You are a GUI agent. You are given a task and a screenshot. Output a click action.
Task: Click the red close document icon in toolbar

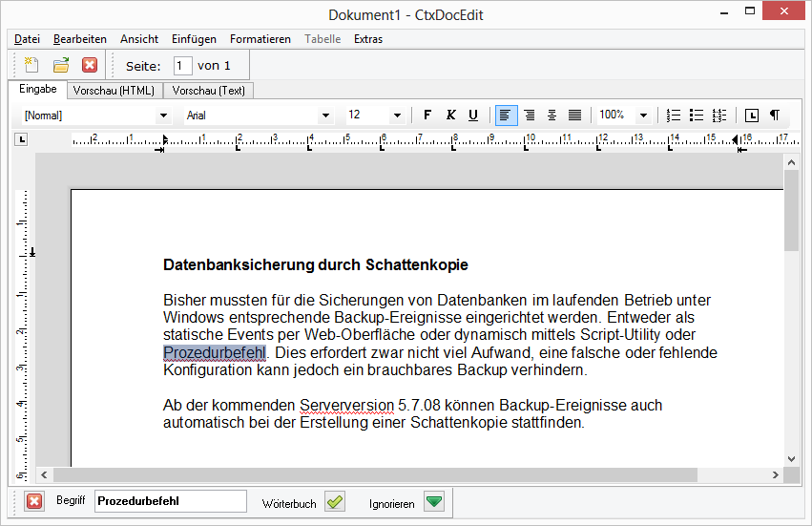(89, 65)
